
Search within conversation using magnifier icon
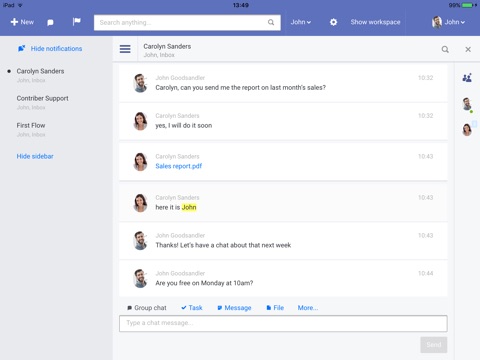[x=445, y=49]
